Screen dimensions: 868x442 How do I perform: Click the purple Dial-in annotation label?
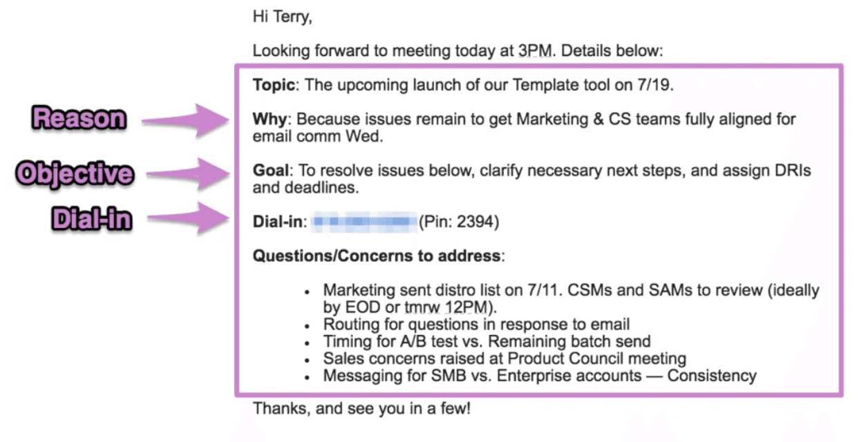click(91, 219)
